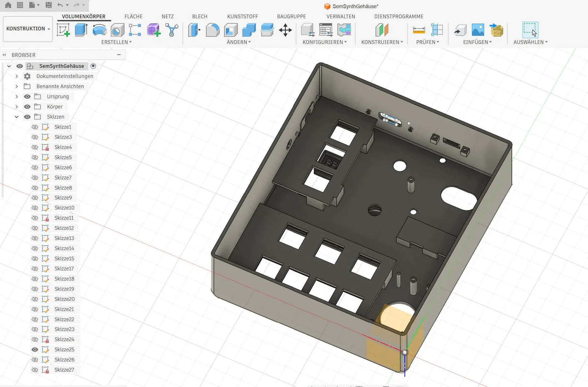The image size is (588, 387).
Task: Open the Configuration Table icon
Action: pos(326,30)
